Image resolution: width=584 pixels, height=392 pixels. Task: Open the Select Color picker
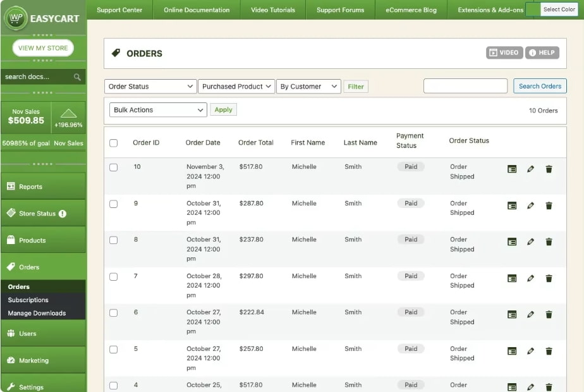tap(559, 9)
